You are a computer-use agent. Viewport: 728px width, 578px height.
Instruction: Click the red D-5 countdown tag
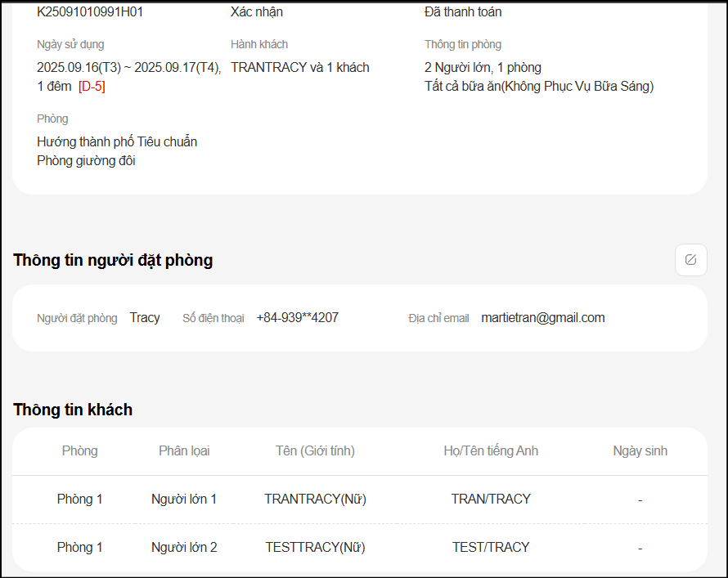[92, 87]
